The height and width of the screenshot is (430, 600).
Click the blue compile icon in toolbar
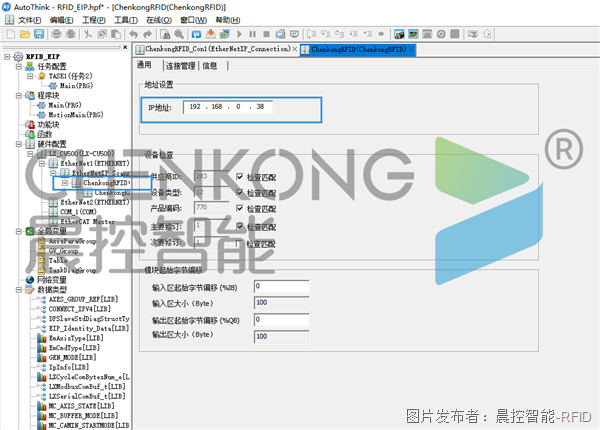(196, 34)
